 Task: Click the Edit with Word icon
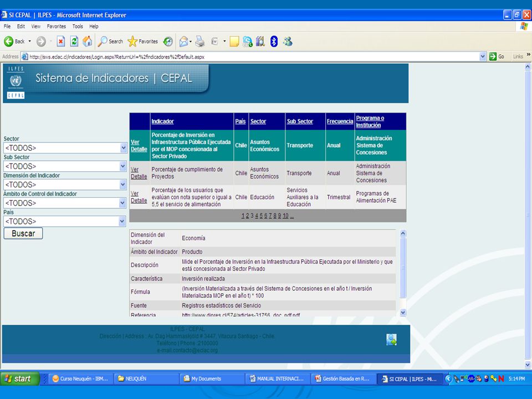pyautogui.click(x=215, y=42)
